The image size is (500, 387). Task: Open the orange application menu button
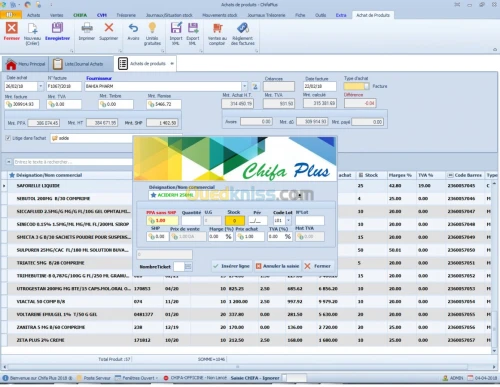[11, 15]
